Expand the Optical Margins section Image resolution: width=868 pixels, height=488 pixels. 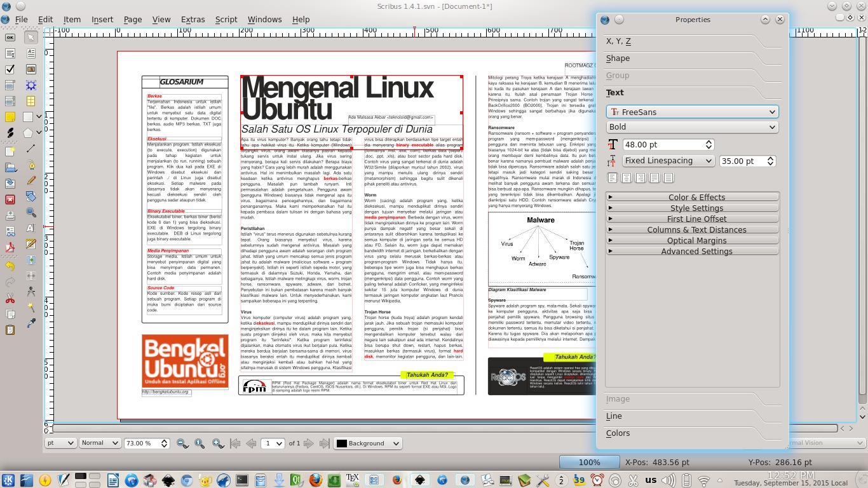(x=692, y=240)
